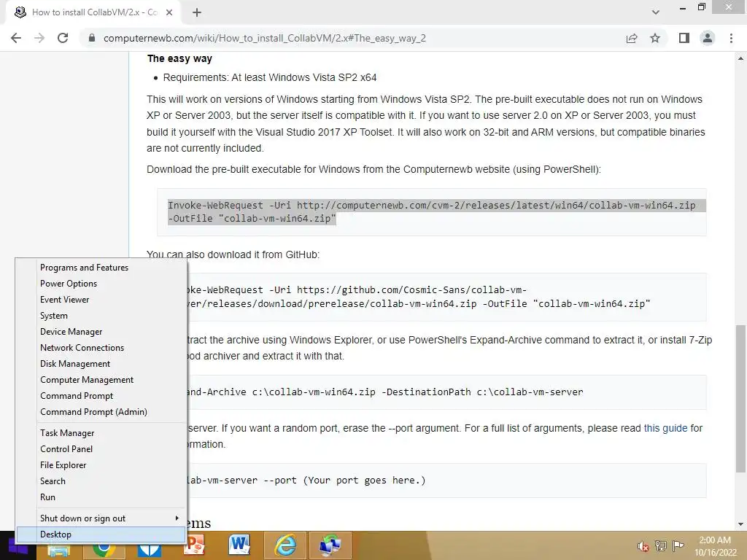Click the share page icon in address bar

tap(632, 38)
